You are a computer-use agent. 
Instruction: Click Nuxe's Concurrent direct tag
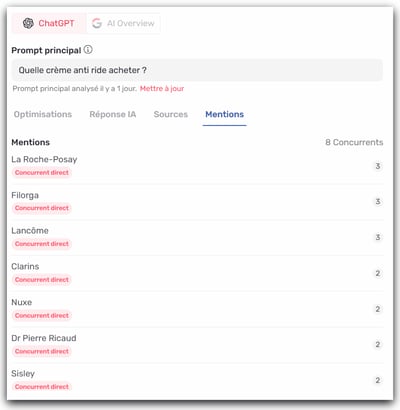42,316
